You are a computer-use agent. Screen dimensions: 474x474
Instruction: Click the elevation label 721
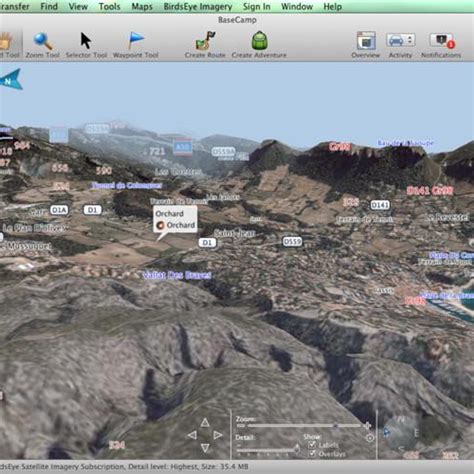pos(157,152)
